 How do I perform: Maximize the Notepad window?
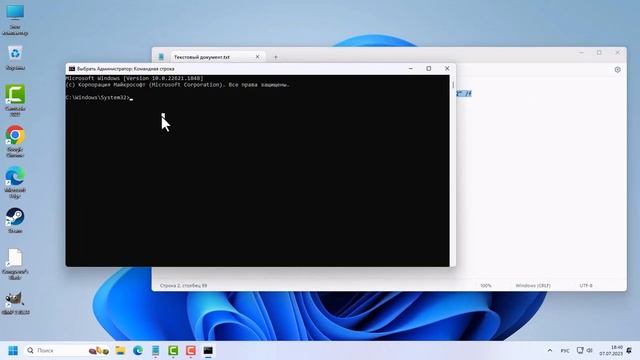599,53
